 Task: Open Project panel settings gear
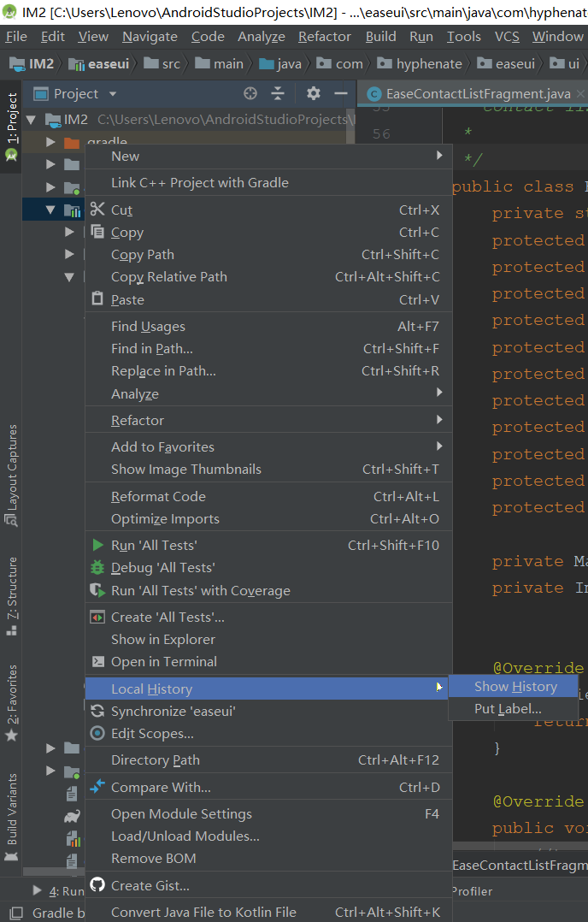(x=314, y=93)
